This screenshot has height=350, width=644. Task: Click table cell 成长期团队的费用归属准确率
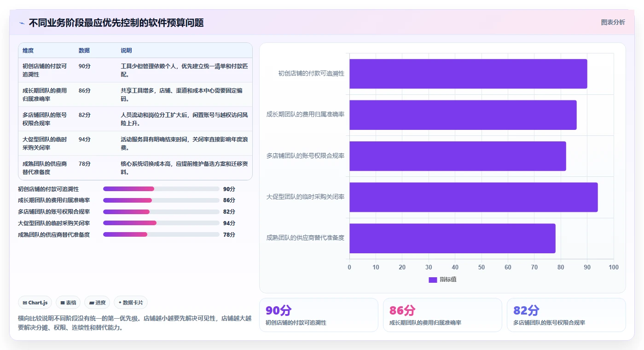point(45,94)
